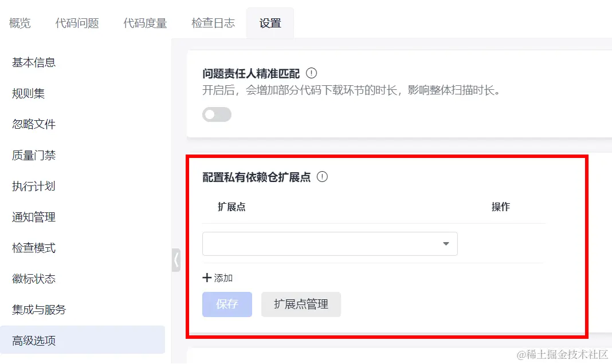The width and height of the screenshot is (612, 364).
Task: Open 扩展点管理
Action: 301,304
